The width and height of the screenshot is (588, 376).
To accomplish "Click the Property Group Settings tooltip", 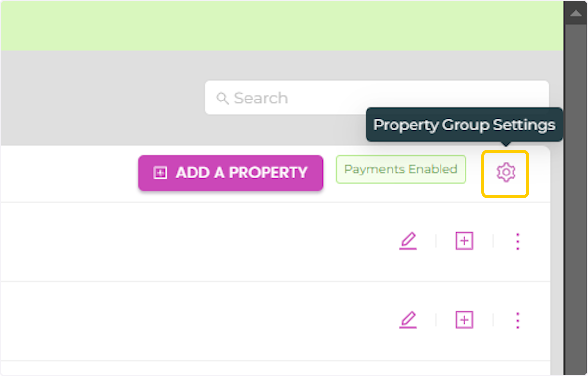I will (x=464, y=125).
